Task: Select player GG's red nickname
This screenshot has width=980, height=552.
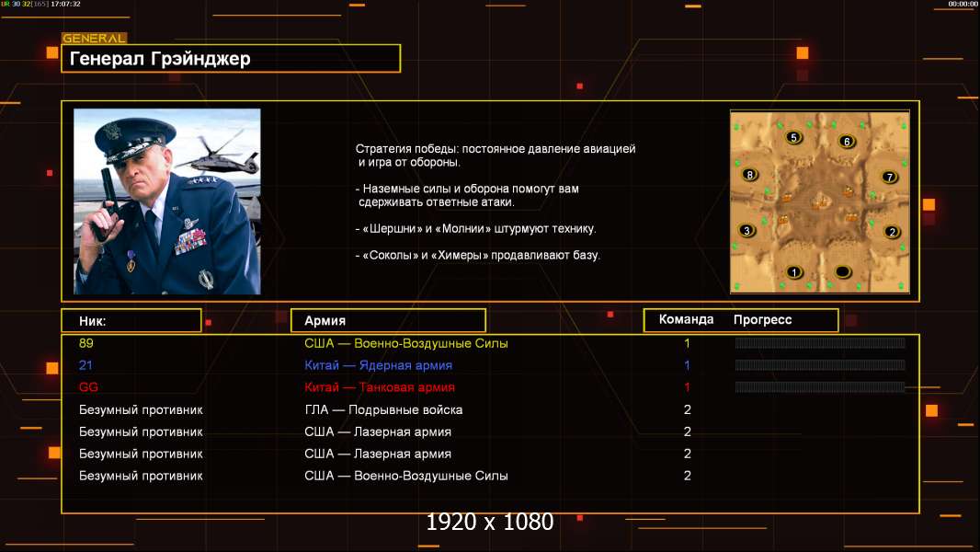Action: [x=88, y=387]
